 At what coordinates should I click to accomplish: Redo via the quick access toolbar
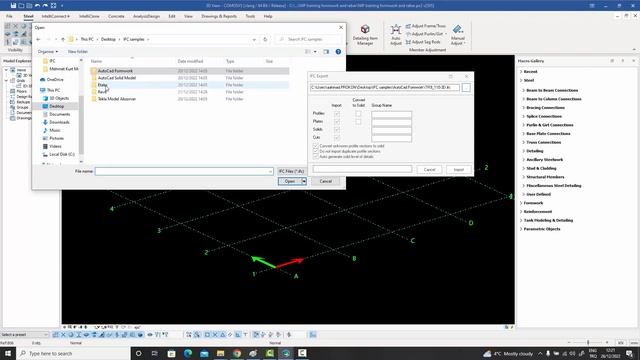point(45,6)
